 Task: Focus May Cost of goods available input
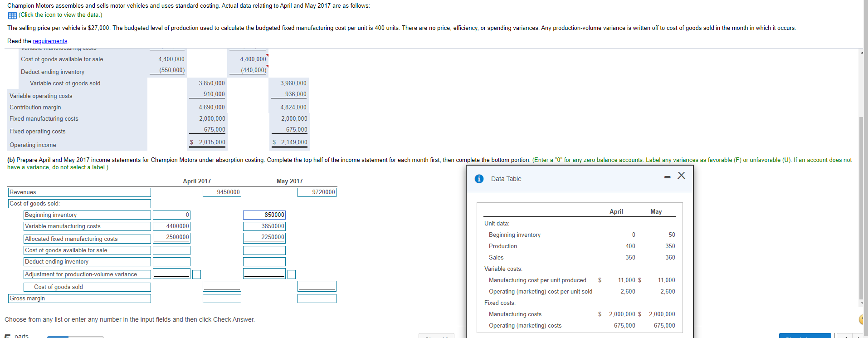click(264, 250)
